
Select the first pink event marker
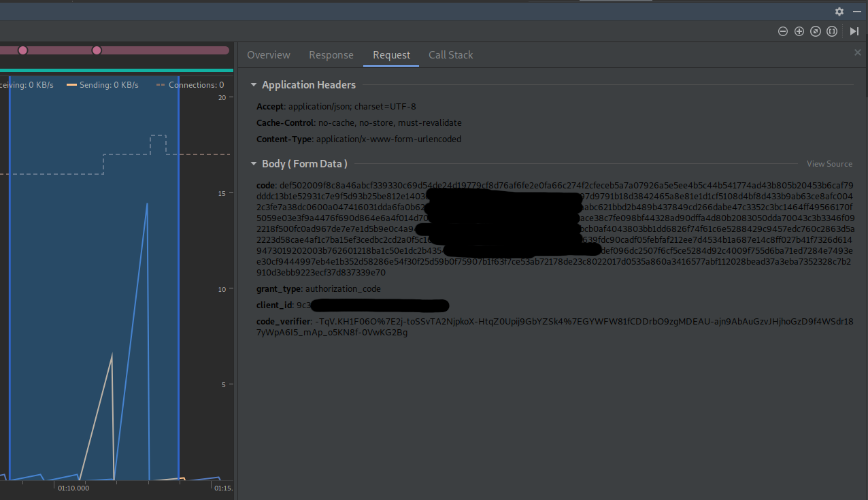(x=22, y=50)
